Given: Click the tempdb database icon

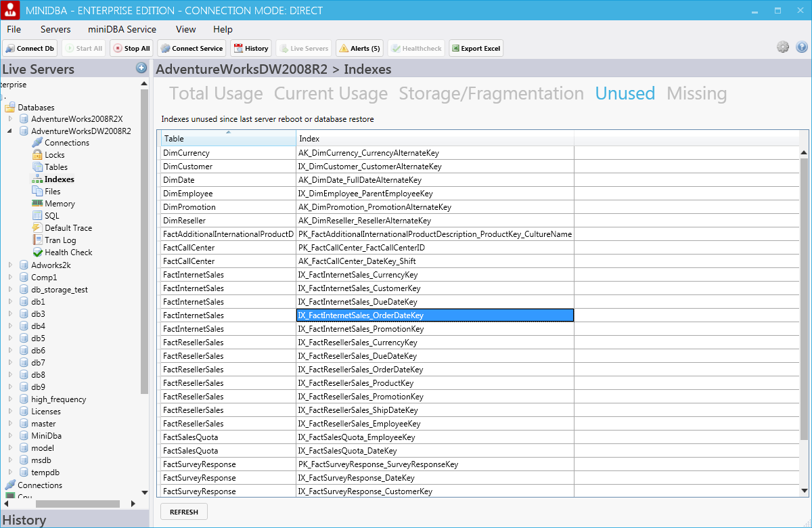Looking at the screenshot, I should [24, 472].
